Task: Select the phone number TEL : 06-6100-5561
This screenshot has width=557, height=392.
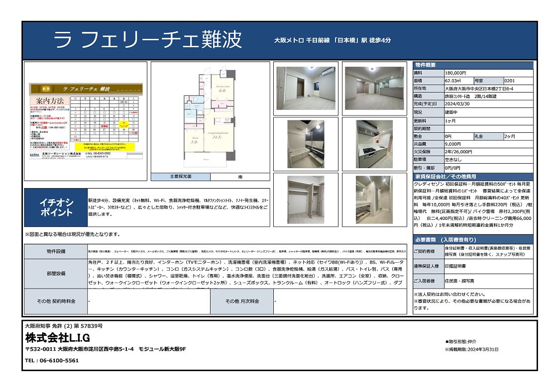Action: coord(52,360)
